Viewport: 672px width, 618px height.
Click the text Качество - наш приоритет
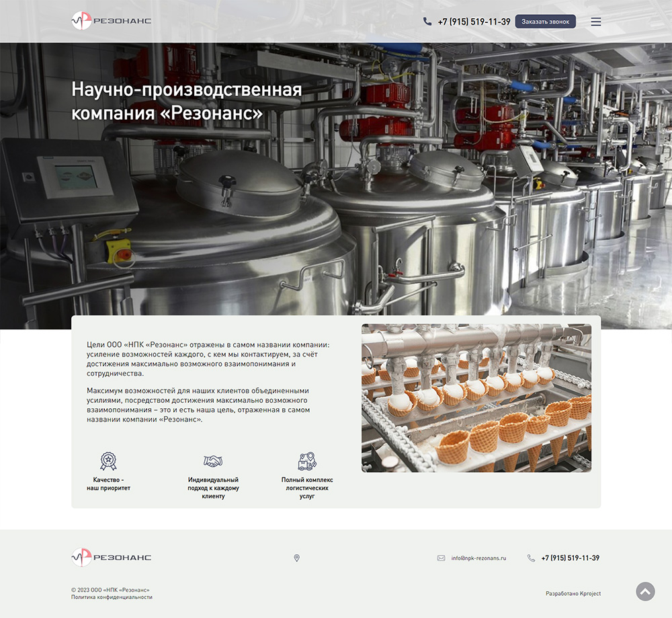pyautogui.click(x=108, y=484)
